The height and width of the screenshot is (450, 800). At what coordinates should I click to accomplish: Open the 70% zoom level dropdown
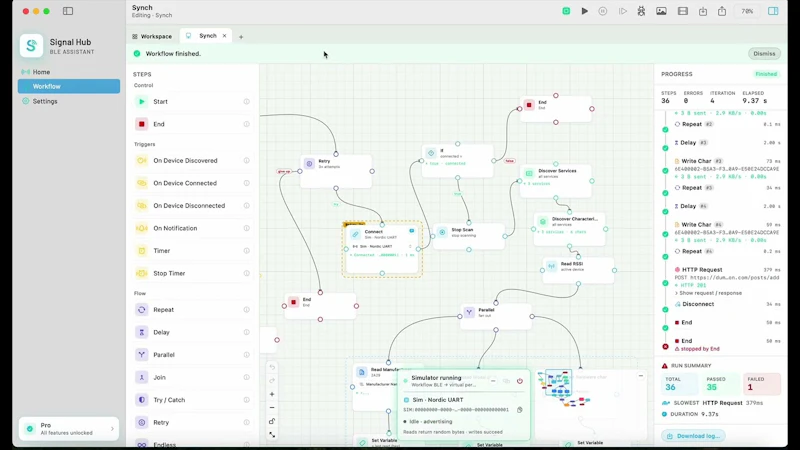tap(747, 11)
